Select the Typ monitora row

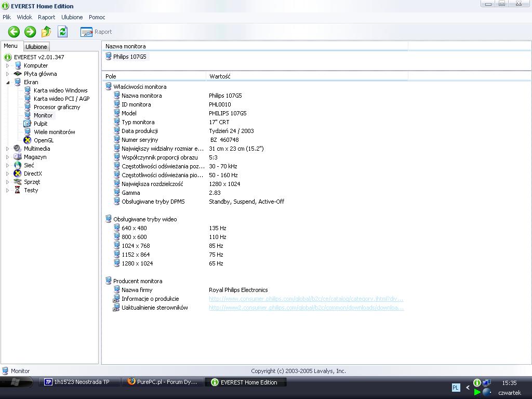point(255,122)
